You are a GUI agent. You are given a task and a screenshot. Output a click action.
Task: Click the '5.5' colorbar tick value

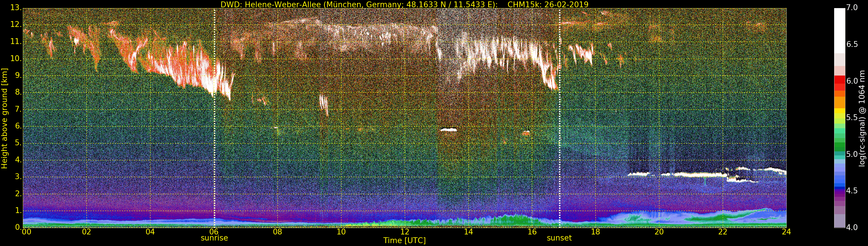(x=852, y=118)
